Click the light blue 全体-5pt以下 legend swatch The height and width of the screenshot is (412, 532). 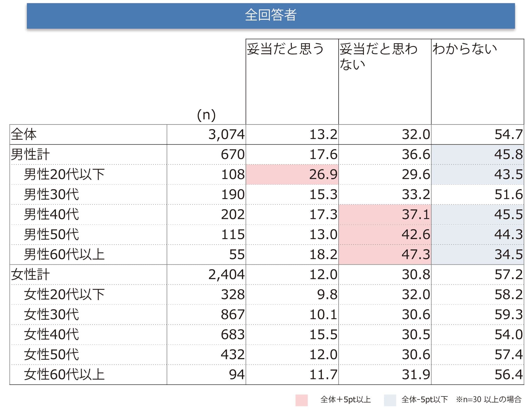tap(390, 400)
